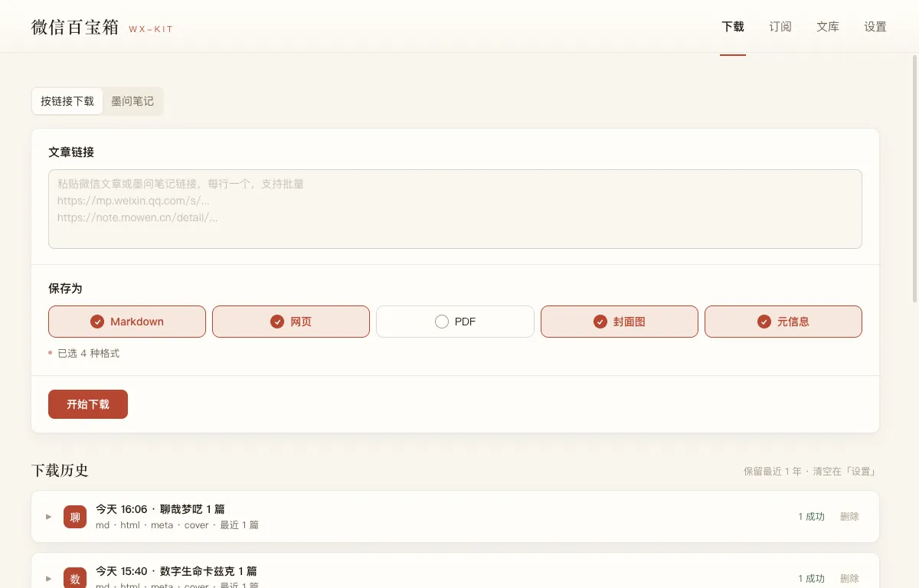919x588 pixels.
Task: Click the 开始下载 button
Action: pyautogui.click(x=88, y=404)
